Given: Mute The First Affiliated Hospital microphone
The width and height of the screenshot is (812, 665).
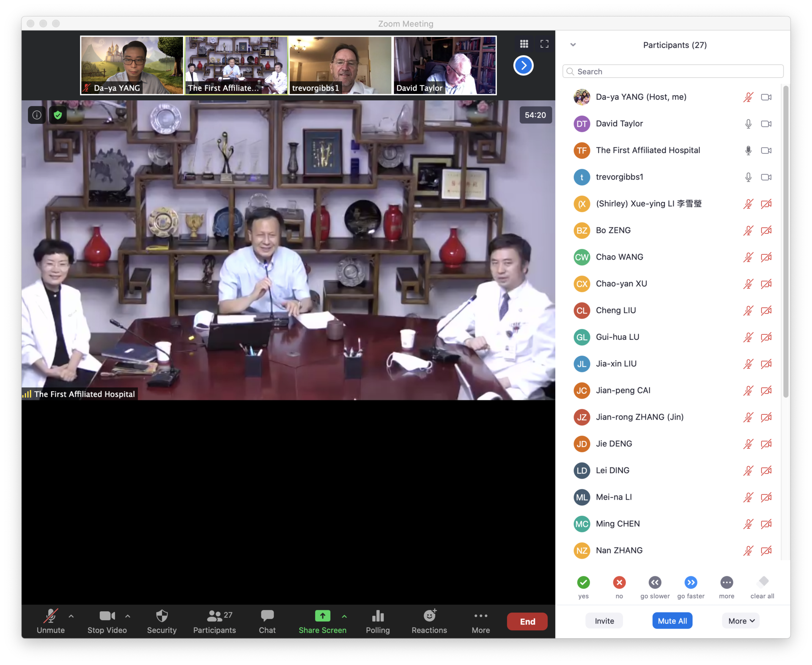Looking at the screenshot, I should [x=748, y=151].
